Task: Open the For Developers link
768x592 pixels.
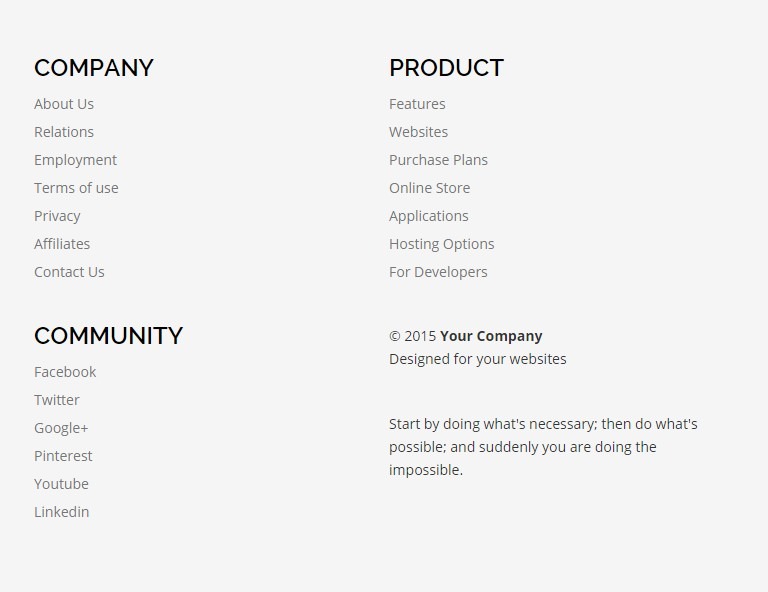Action: pyautogui.click(x=438, y=272)
